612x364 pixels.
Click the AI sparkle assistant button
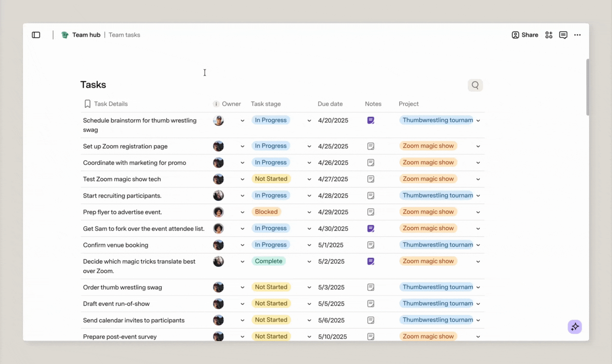point(575,327)
